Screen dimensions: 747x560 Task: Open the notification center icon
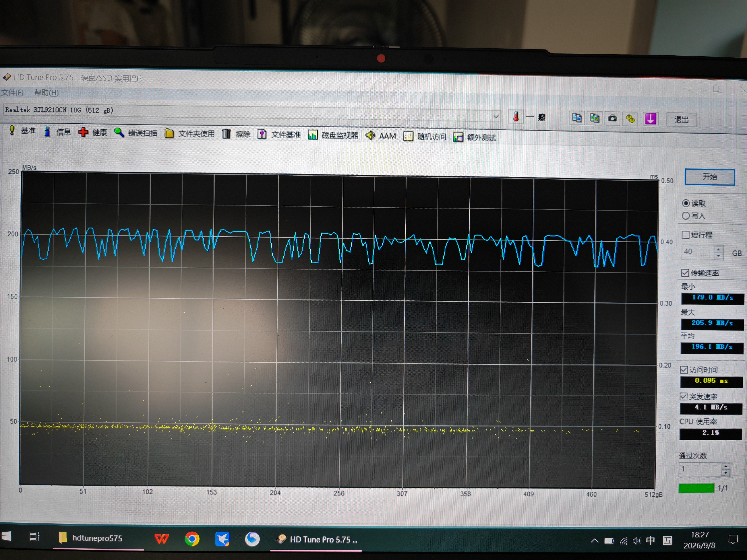[x=733, y=539]
